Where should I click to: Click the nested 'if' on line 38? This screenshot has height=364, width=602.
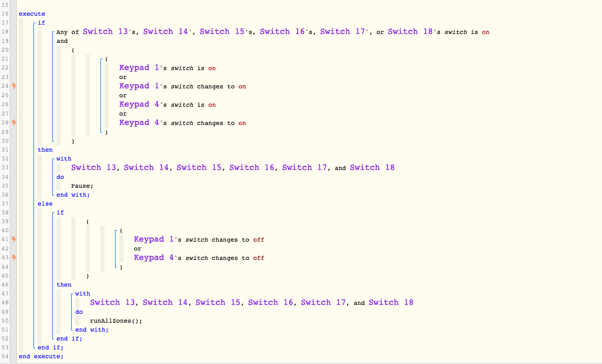pos(60,212)
